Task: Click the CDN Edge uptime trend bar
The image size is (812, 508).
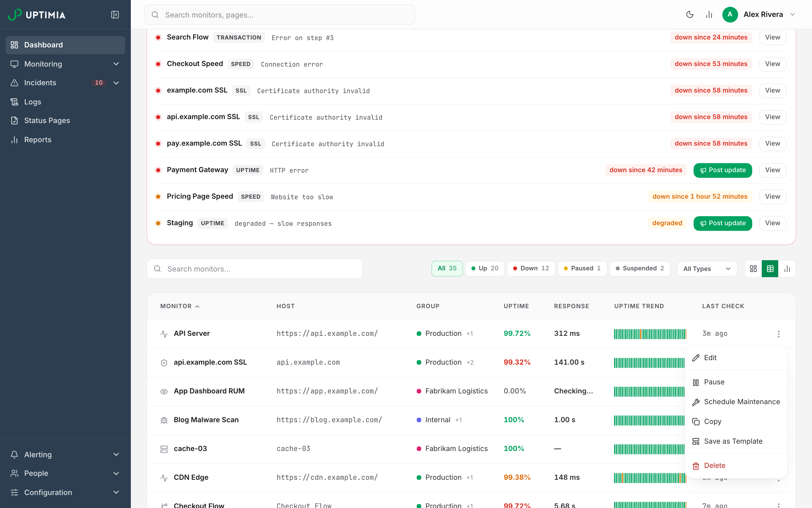Action: pyautogui.click(x=650, y=478)
